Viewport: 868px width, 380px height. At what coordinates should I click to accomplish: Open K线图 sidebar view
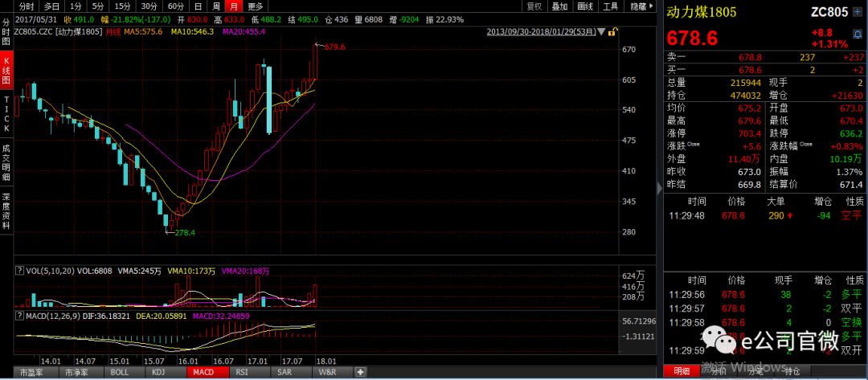pos(6,71)
